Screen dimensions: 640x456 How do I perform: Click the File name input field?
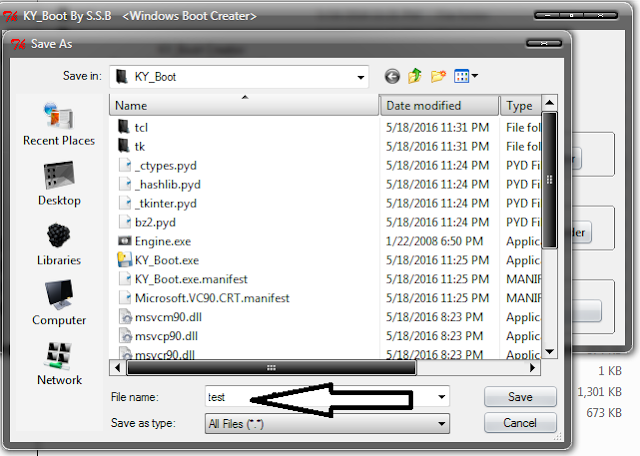point(327,397)
